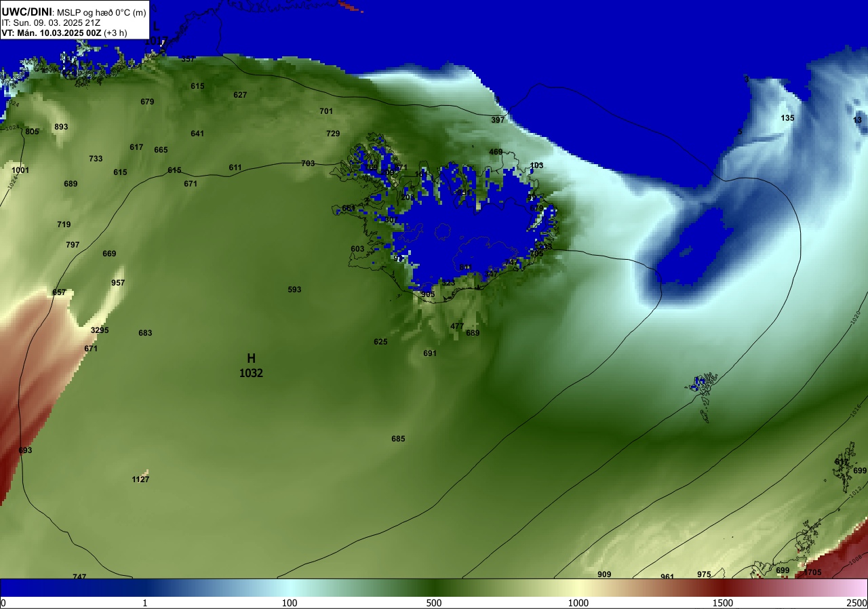Click the 805 height value

tap(32, 132)
